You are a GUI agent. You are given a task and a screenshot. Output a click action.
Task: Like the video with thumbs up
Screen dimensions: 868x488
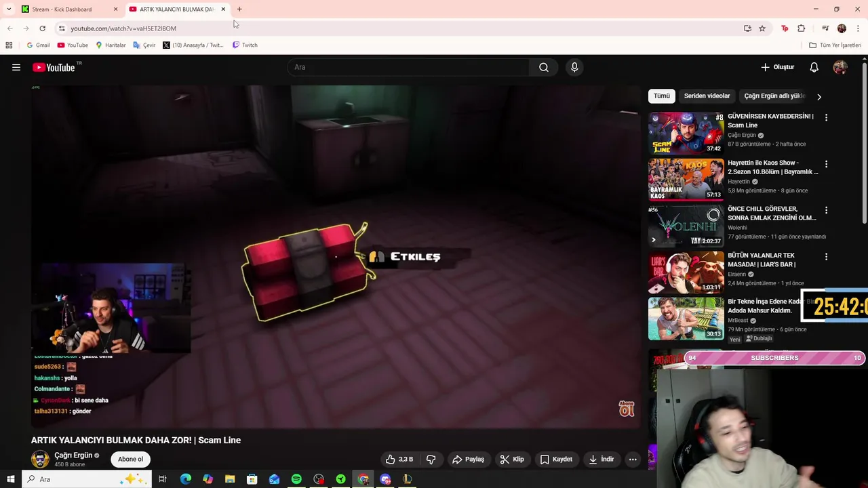coord(399,460)
